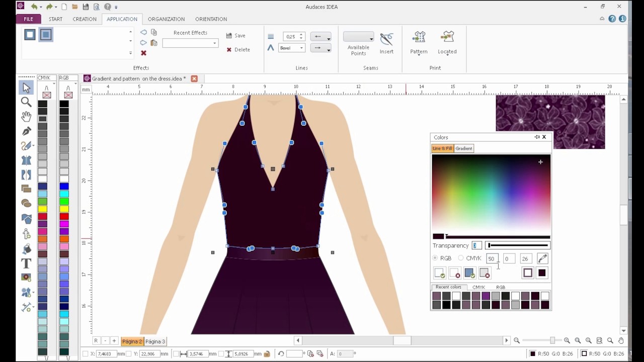The width and height of the screenshot is (644, 362).
Task: Click the blue B value field 26
Action: (526, 258)
